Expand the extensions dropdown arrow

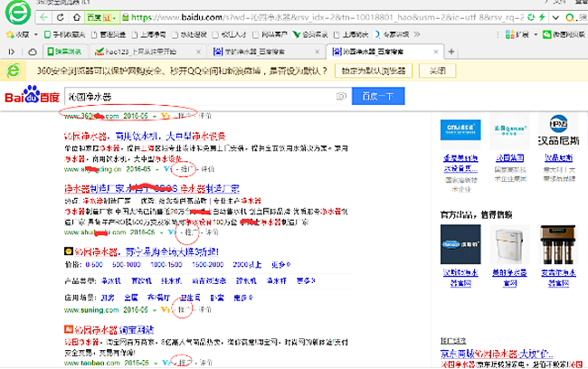536,34
